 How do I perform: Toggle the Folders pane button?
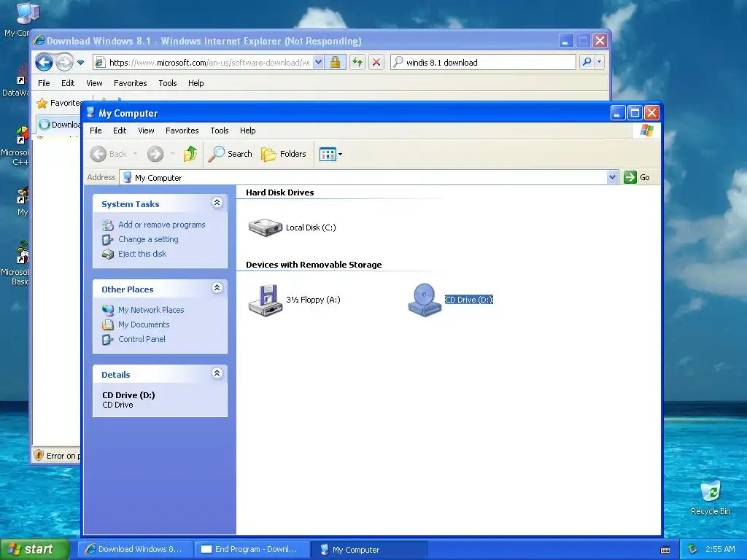pyautogui.click(x=284, y=154)
